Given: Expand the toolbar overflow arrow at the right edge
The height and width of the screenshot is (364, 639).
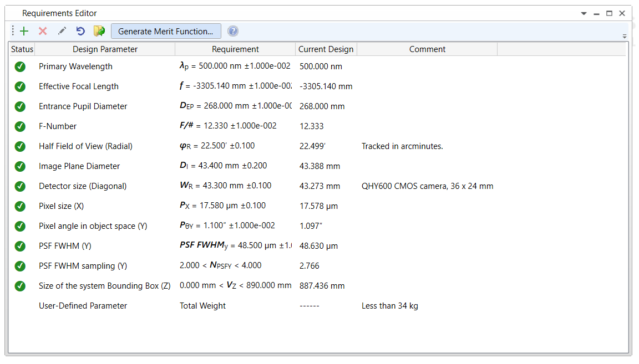Looking at the screenshot, I should [x=625, y=36].
